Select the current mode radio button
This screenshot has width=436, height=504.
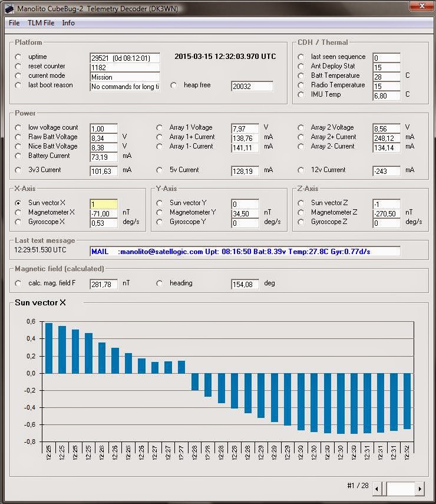[18, 76]
